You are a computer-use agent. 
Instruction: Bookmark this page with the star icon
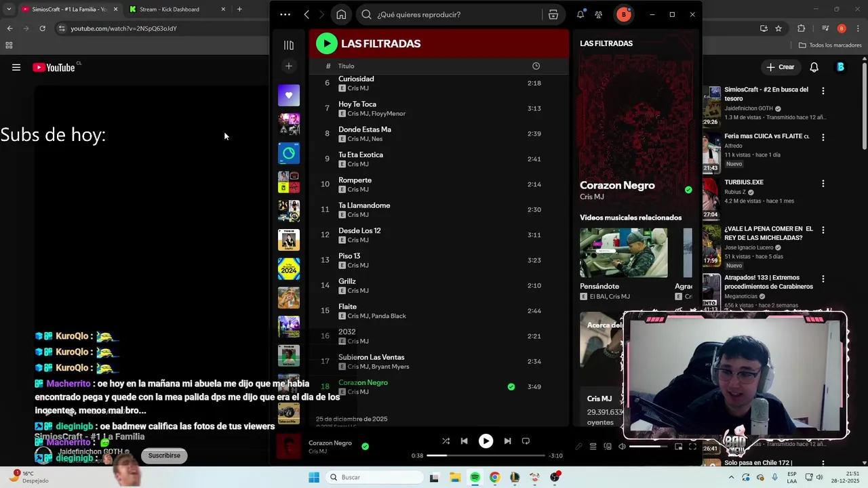(x=778, y=28)
